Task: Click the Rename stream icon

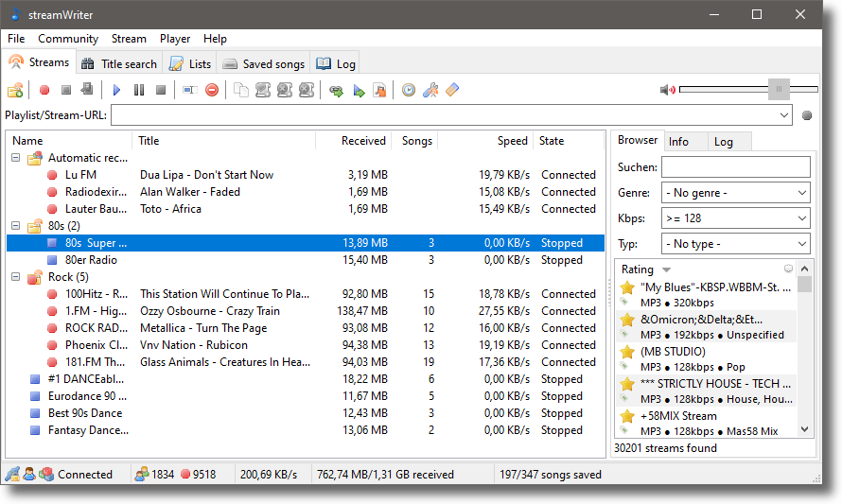Action: coord(189,90)
